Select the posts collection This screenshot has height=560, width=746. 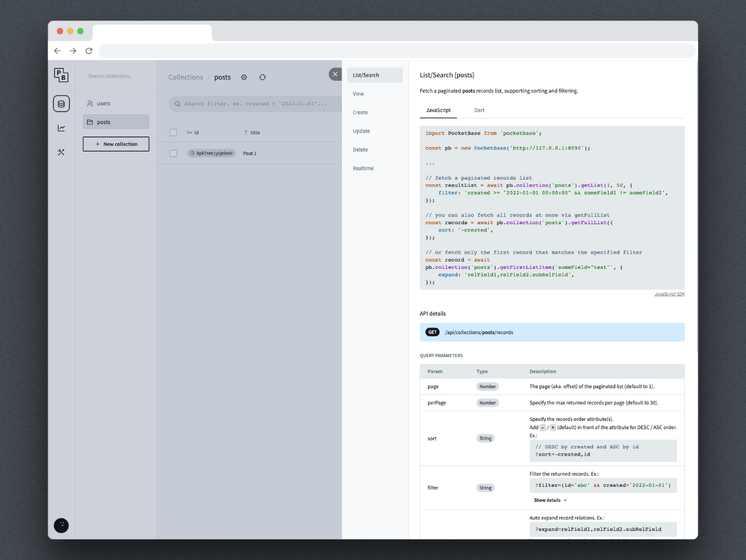coord(116,122)
